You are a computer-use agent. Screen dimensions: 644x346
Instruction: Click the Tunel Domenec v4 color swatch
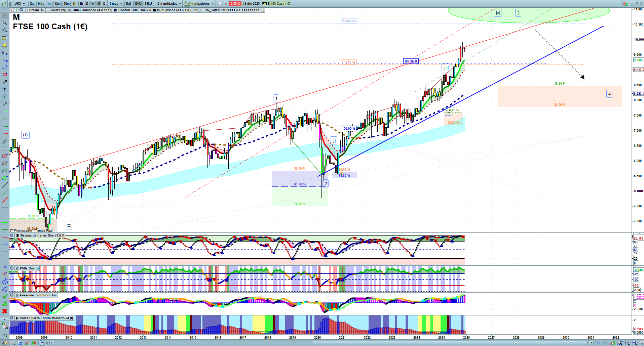[x=70, y=10]
